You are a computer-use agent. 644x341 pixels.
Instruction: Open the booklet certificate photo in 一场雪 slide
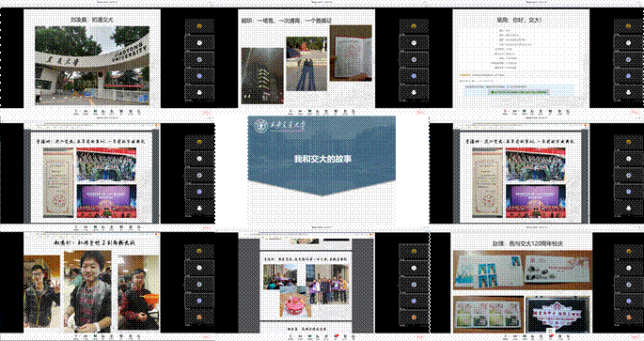click(351, 54)
